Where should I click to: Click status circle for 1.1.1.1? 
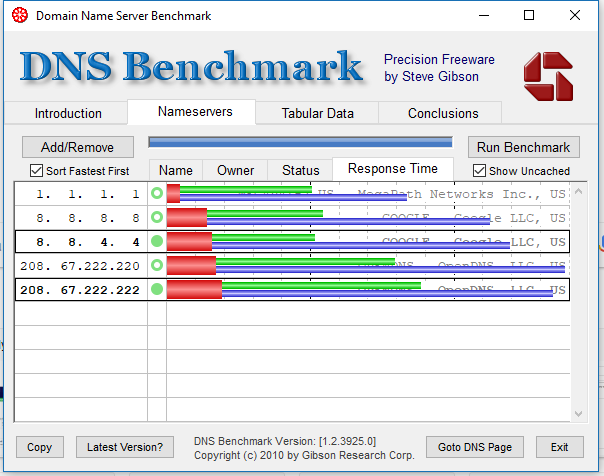(157, 193)
